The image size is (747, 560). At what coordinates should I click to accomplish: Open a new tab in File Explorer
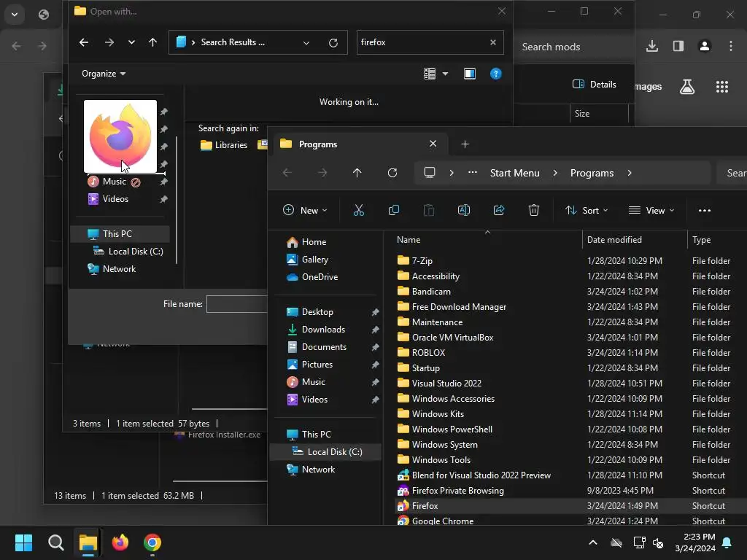(465, 144)
